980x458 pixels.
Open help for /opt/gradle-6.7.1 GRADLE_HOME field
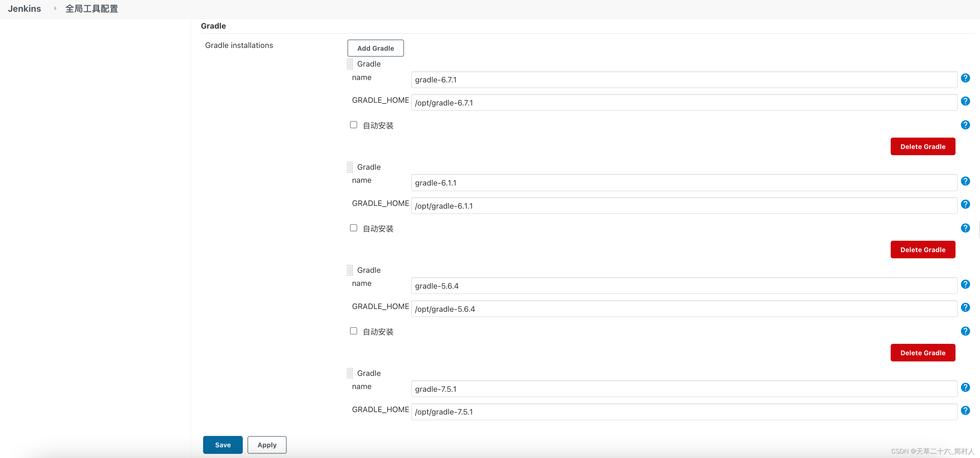(965, 101)
